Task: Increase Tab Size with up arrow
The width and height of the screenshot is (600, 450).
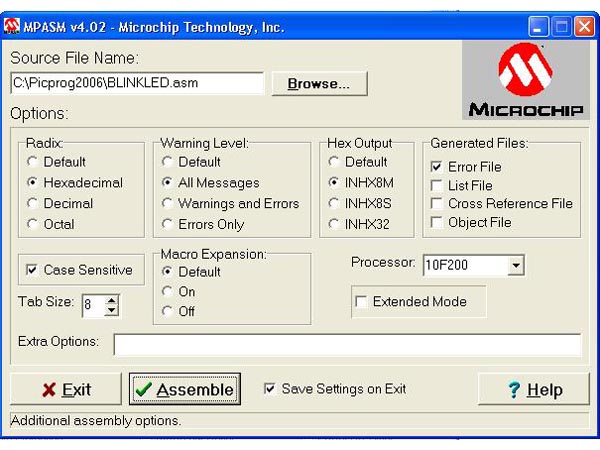Action: click(111, 300)
